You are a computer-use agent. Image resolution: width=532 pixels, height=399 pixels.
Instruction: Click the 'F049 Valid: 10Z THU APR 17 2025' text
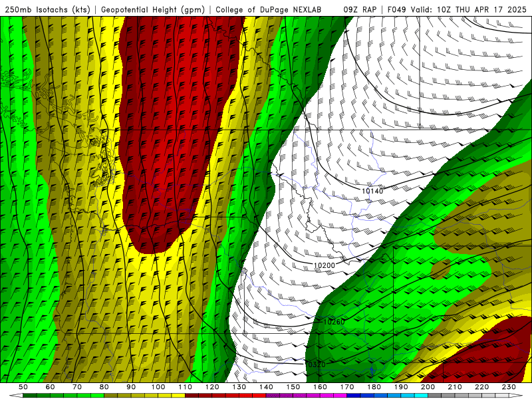pyautogui.click(x=457, y=9)
